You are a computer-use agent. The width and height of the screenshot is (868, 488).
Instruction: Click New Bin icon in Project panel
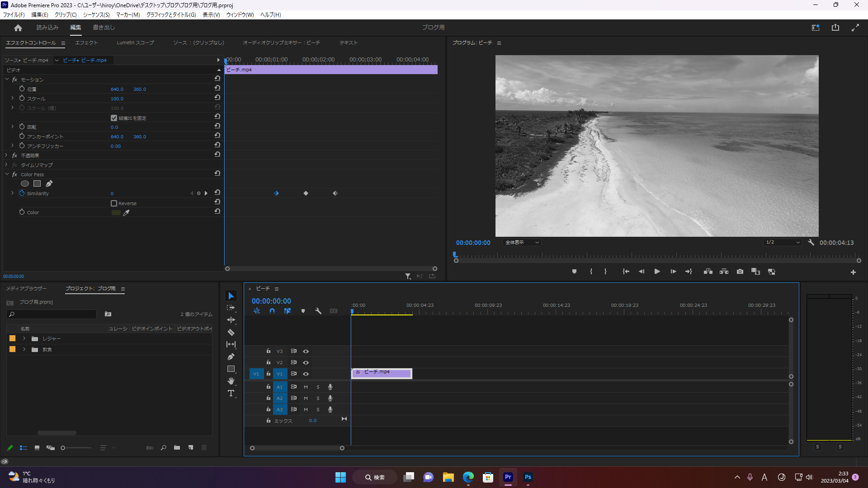[177, 448]
